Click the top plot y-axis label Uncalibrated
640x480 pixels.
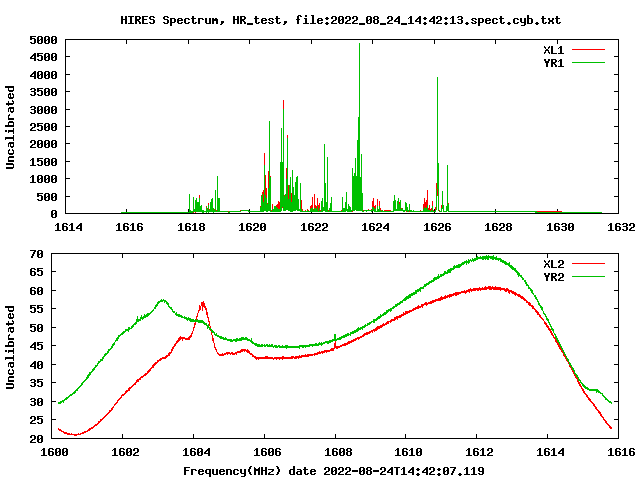10,127
